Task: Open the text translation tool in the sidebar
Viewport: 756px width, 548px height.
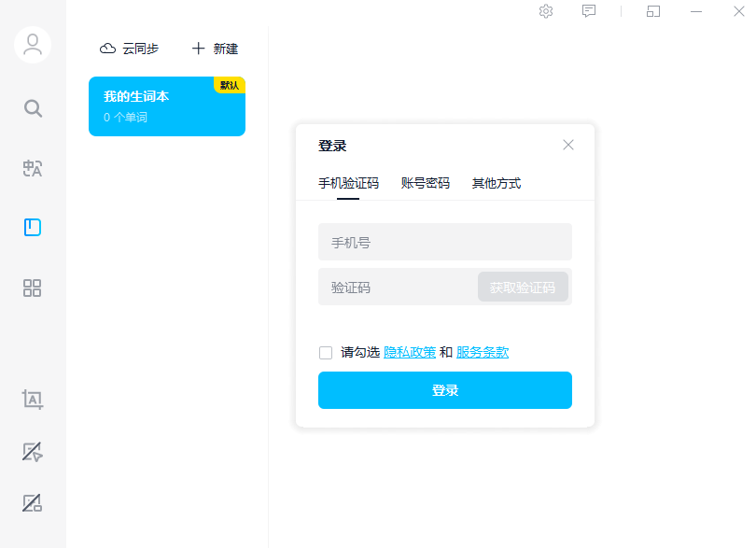Action: coord(33,168)
